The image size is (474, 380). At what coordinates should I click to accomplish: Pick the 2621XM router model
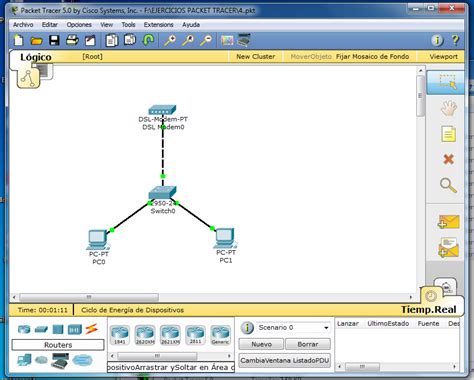(170, 335)
